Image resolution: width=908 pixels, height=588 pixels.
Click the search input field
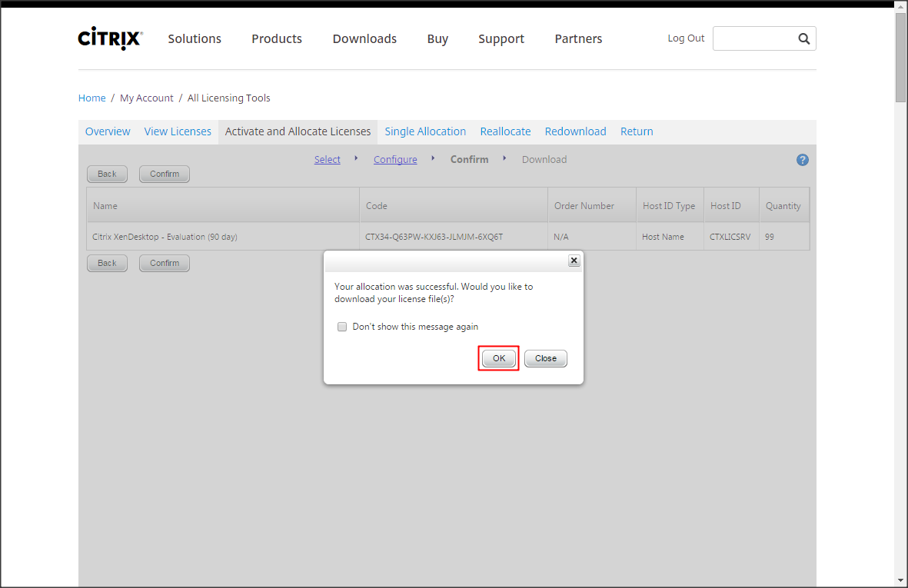[753, 38]
